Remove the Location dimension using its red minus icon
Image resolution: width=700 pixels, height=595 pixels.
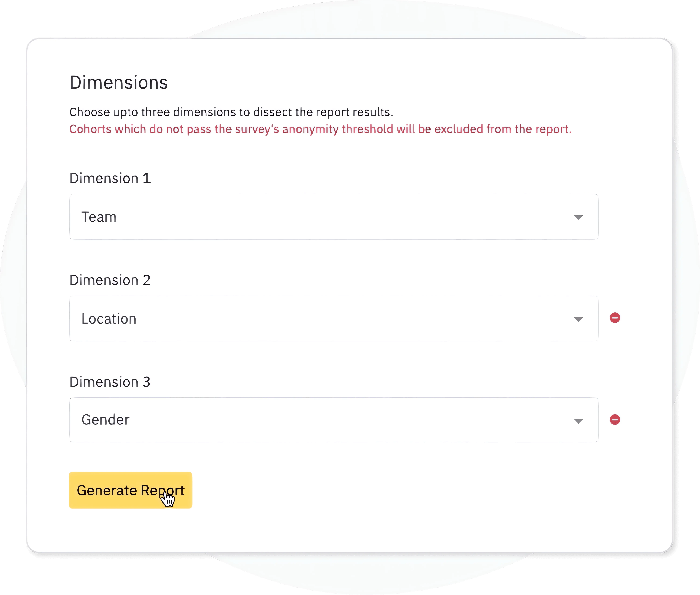coord(615,317)
